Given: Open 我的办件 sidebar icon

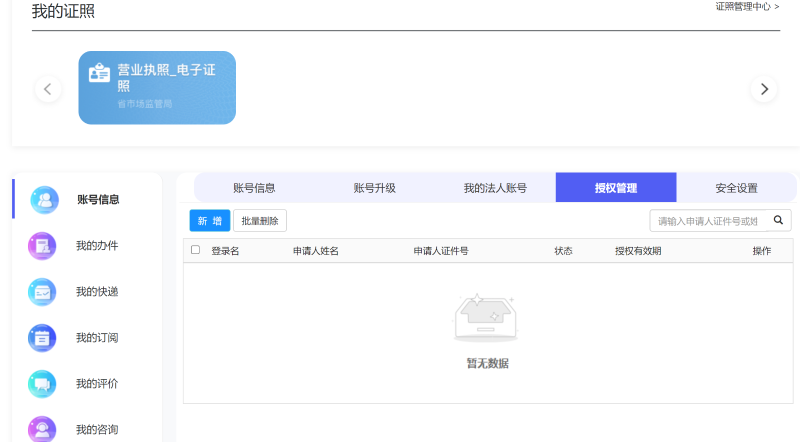Looking at the screenshot, I should coord(42,246).
